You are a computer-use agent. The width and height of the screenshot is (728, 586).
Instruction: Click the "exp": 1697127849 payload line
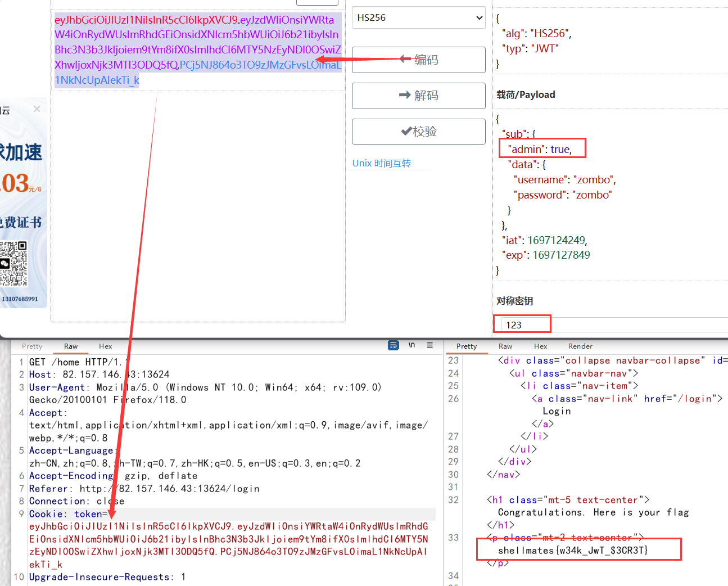pos(546,255)
